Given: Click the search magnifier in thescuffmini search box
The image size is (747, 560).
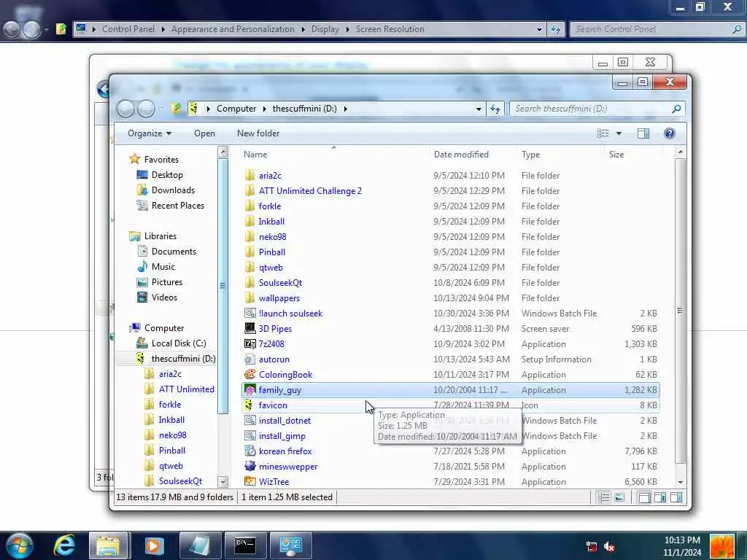Looking at the screenshot, I should click(x=676, y=109).
